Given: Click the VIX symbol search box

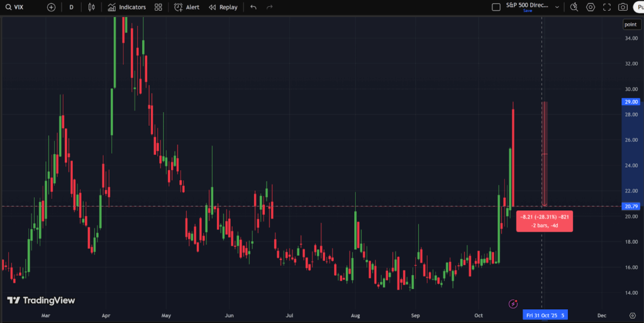Looking at the screenshot, I should [x=19, y=7].
